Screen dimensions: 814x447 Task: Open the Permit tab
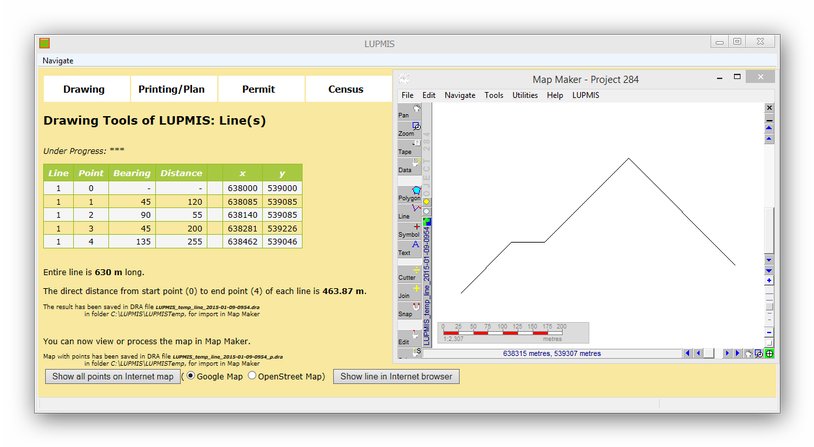coord(261,89)
